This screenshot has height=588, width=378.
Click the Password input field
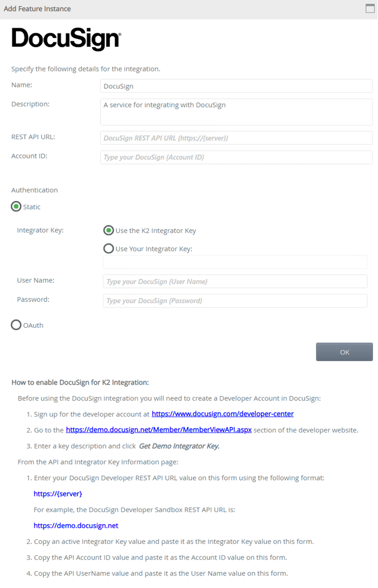pos(235,301)
